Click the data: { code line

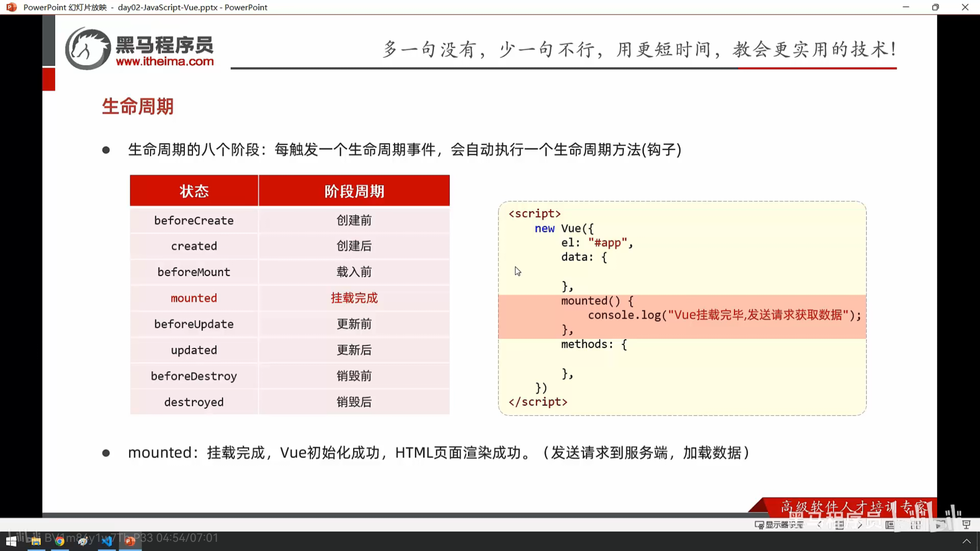[584, 257]
